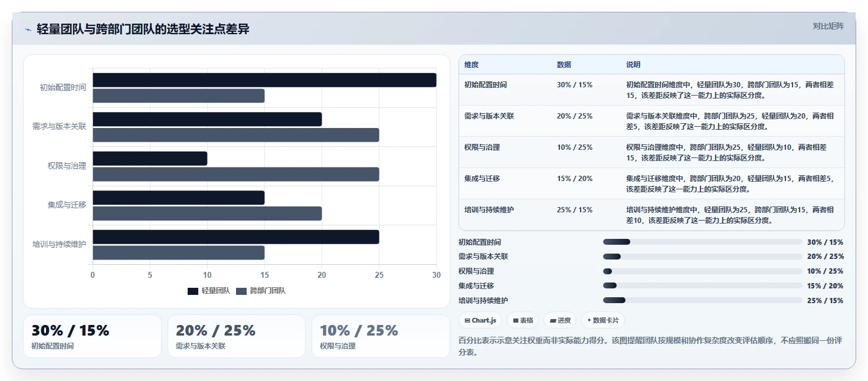
Task: Click table data cell 15% / 20%
Action: click(x=575, y=179)
